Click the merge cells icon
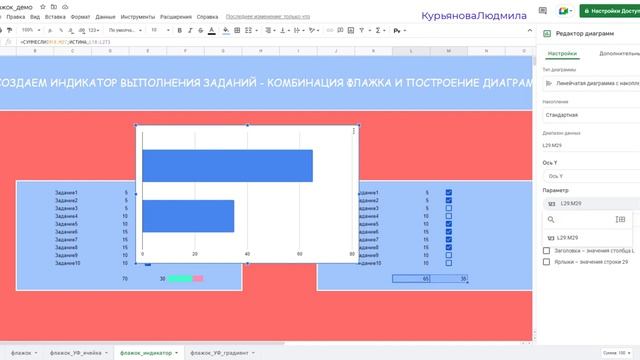This screenshot has height=360, width=640. pyautogui.click(x=248, y=30)
